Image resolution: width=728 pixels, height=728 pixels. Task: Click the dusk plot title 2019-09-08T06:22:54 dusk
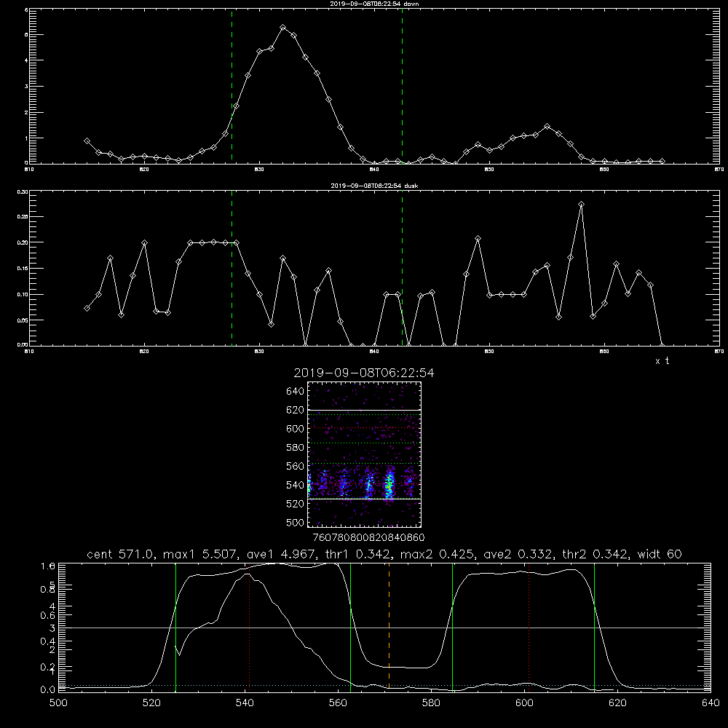click(x=374, y=186)
